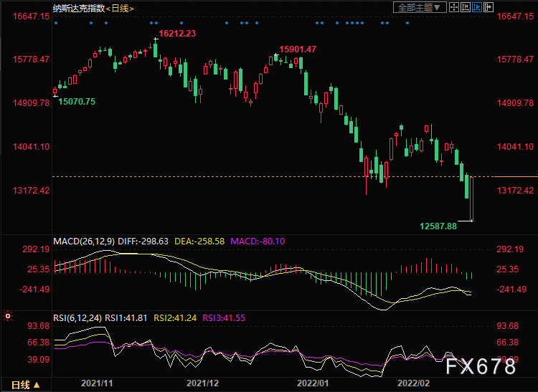
Task: Click the last red candlestick at the 12587.88 low
Action: pyautogui.click(x=472, y=199)
